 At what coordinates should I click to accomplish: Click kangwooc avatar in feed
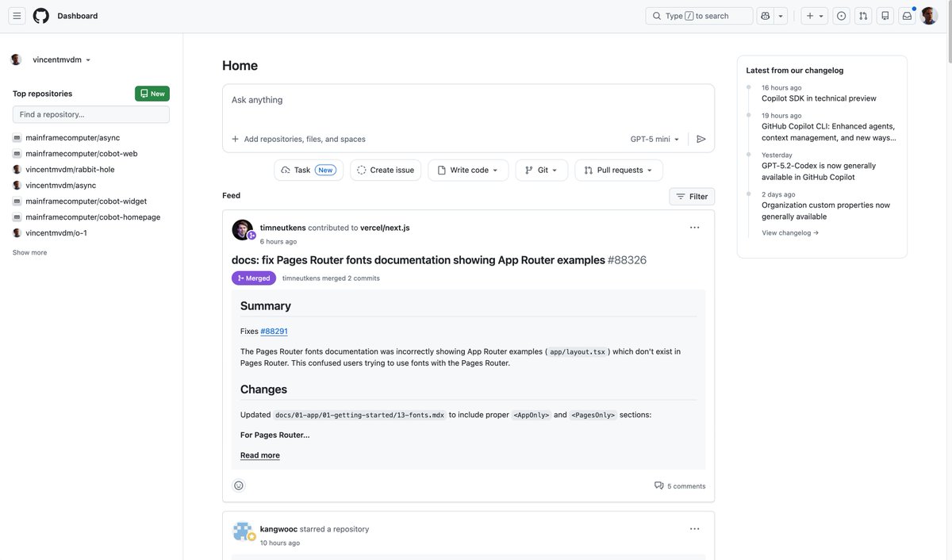(x=242, y=531)
